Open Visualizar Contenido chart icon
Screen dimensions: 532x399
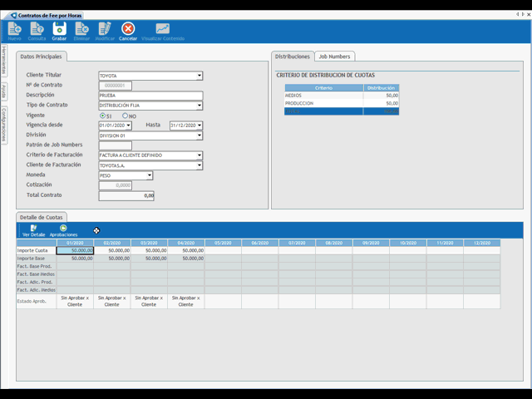coord(162,31)
